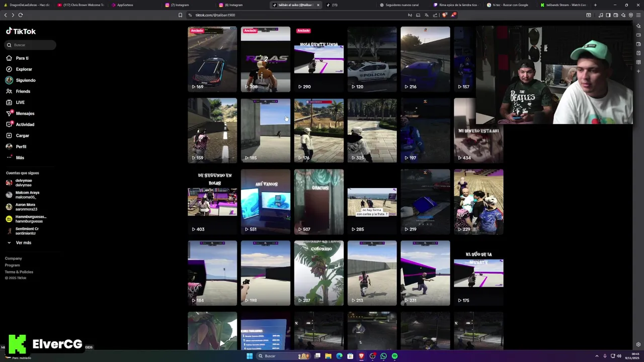
Task: Open the Más options menu
Action: click(x=15, y=158)
